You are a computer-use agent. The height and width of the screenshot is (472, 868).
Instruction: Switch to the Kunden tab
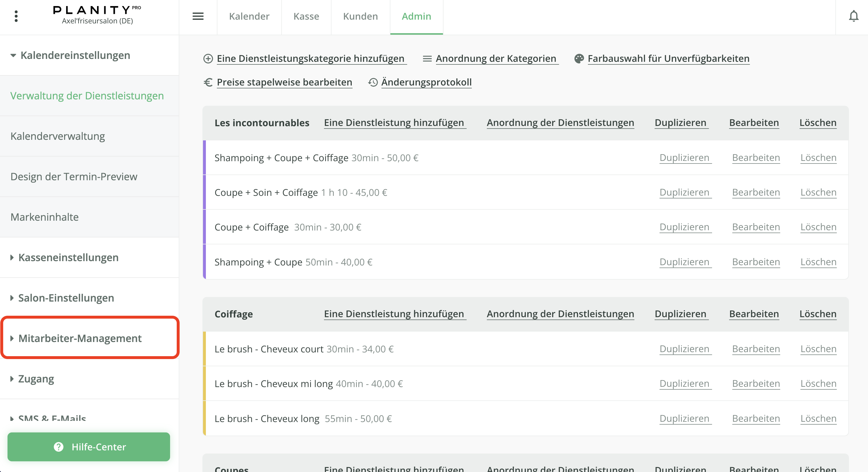coord(360,16)
